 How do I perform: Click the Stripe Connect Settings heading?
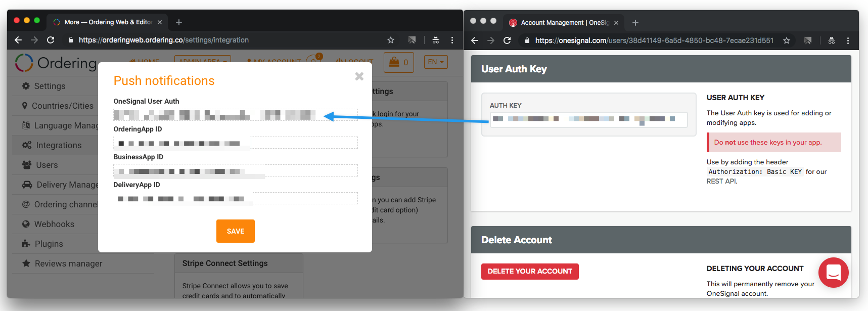point(225,263)
